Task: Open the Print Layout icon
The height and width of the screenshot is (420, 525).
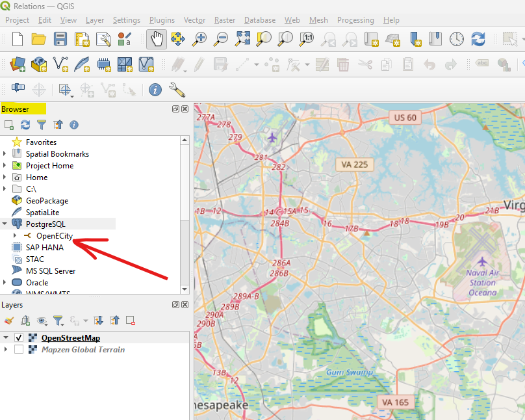Action: 82,39
